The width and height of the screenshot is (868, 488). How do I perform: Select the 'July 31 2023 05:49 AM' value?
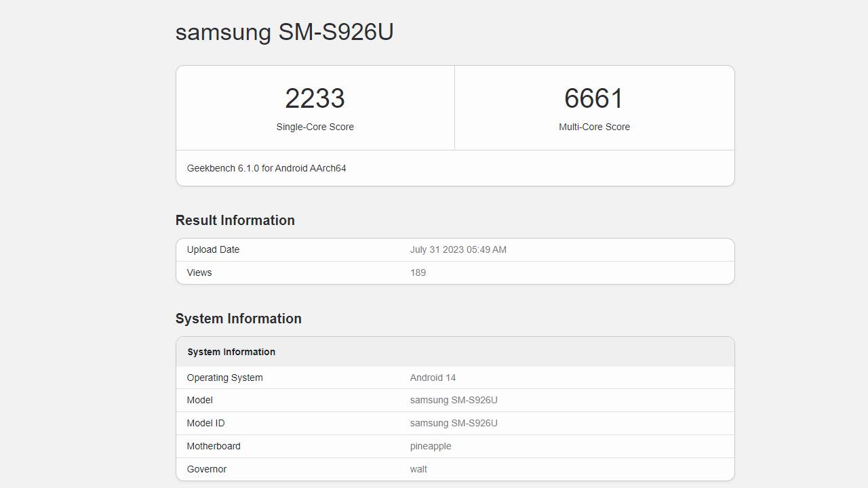tap(458, 249)
